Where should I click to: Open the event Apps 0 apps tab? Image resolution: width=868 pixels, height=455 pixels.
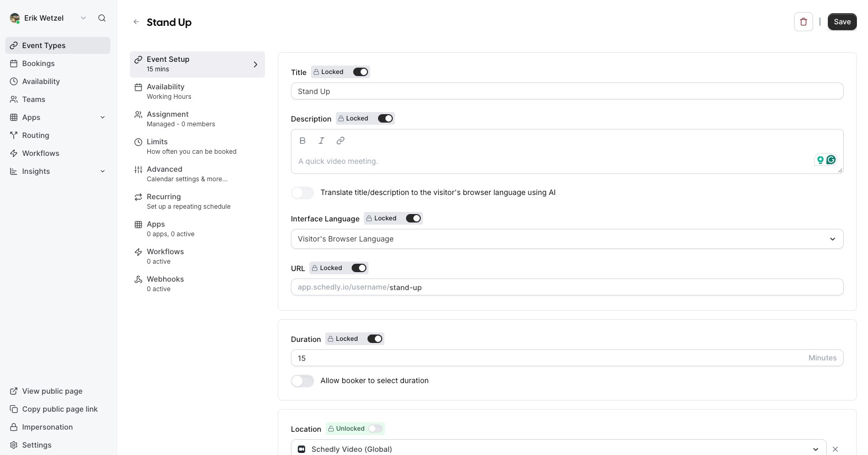(197, 229)
